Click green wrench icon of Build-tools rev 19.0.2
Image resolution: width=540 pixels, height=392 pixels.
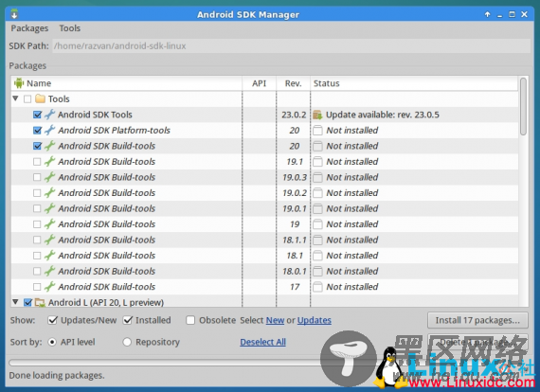point(50,193)
